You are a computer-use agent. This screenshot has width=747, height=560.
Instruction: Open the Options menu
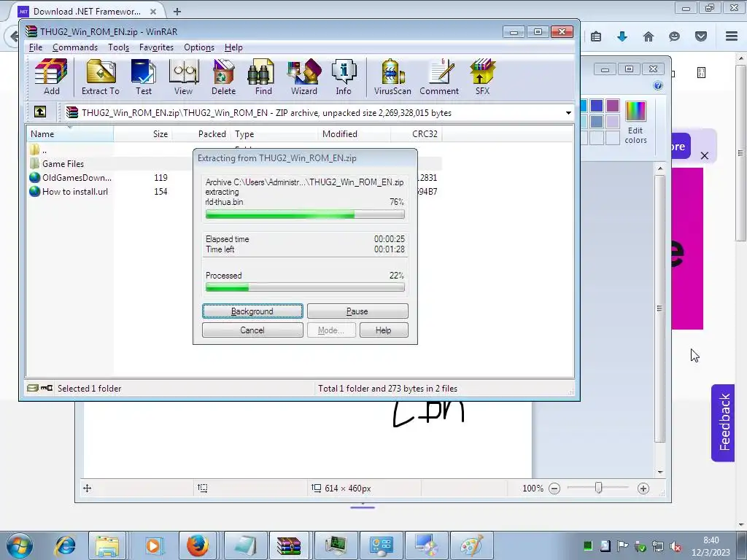199,47
